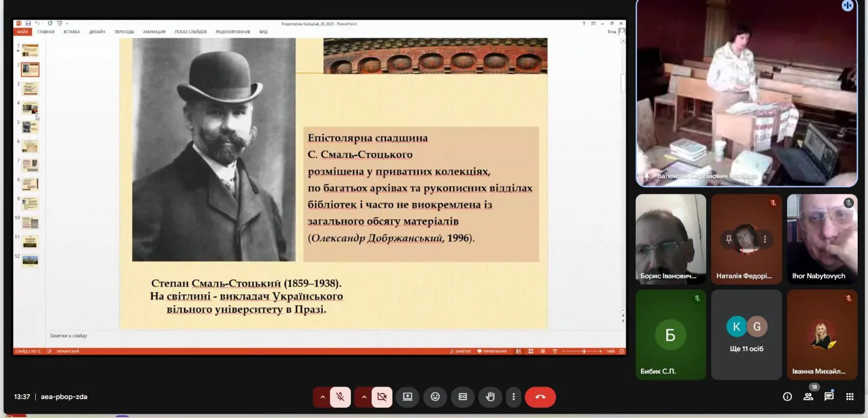Open the activities grid icon
Image resolution: width=868 pixels, height=418 pixels.
click(850, 397)
